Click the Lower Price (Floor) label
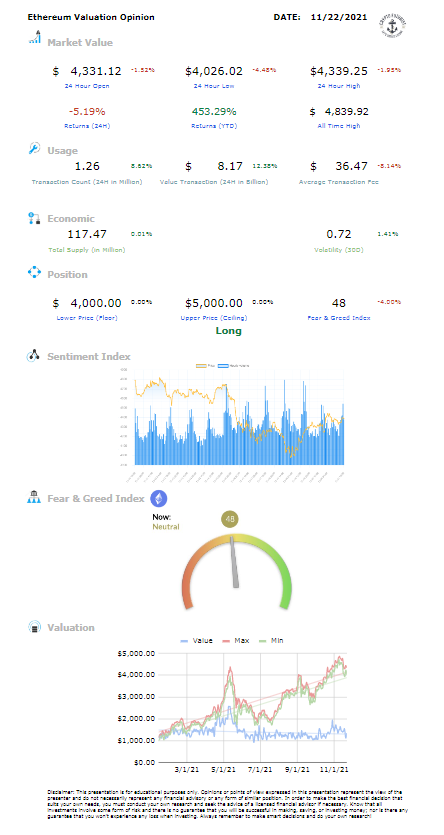This screenshot has width=444, height=835. [87, 318]
